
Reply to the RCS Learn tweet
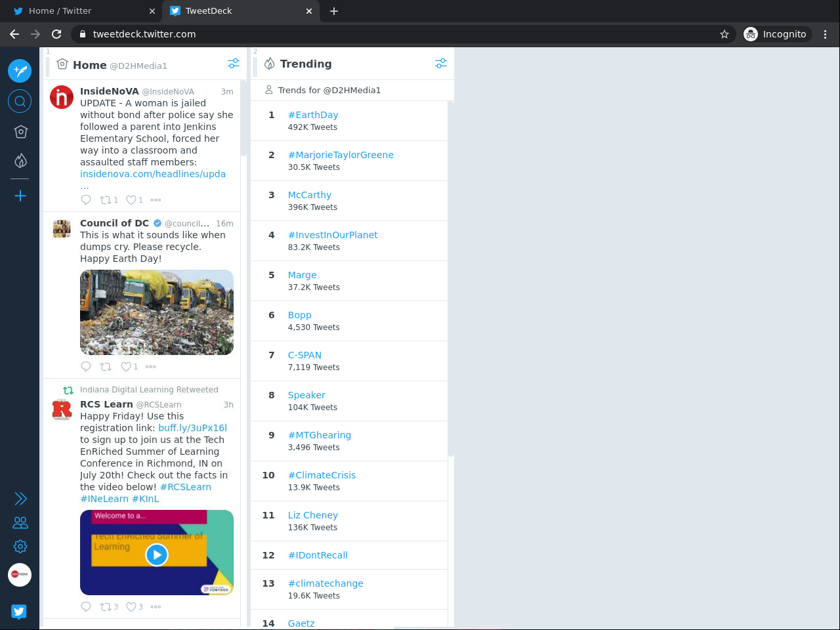coord(86,607)
